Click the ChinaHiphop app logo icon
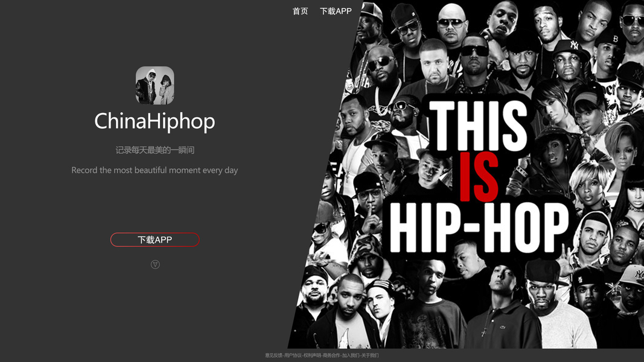 pyautogui.click(x=155, y=85)
